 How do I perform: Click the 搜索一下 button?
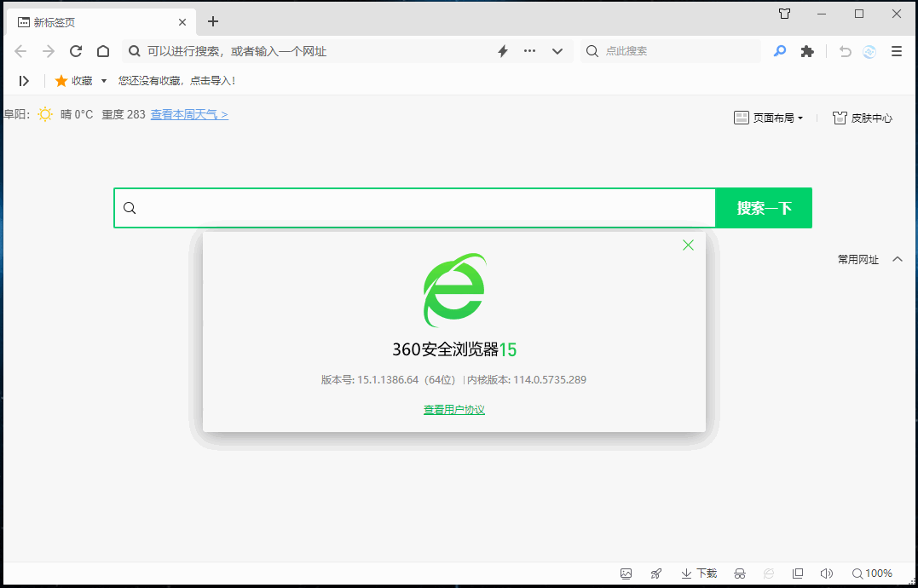(x=764, y=208)
